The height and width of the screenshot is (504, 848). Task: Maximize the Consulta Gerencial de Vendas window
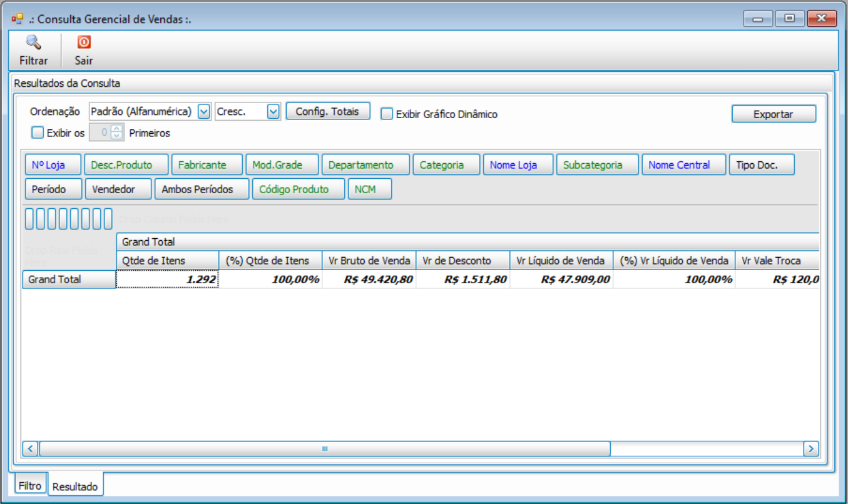point(790,19)
